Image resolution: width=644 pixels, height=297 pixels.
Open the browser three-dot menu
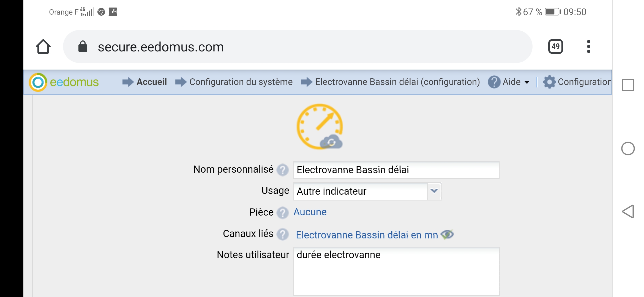[588, 46]
